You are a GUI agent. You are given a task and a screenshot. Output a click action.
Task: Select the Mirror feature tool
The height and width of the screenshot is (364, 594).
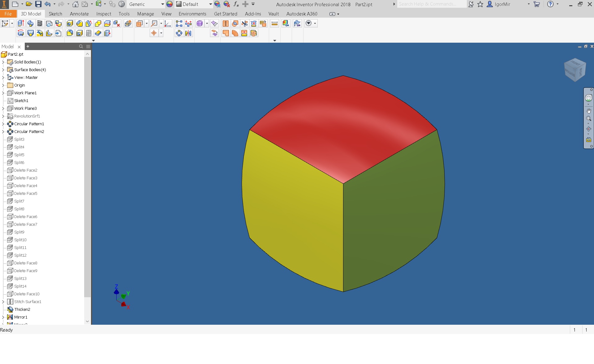tap(188, 33)
